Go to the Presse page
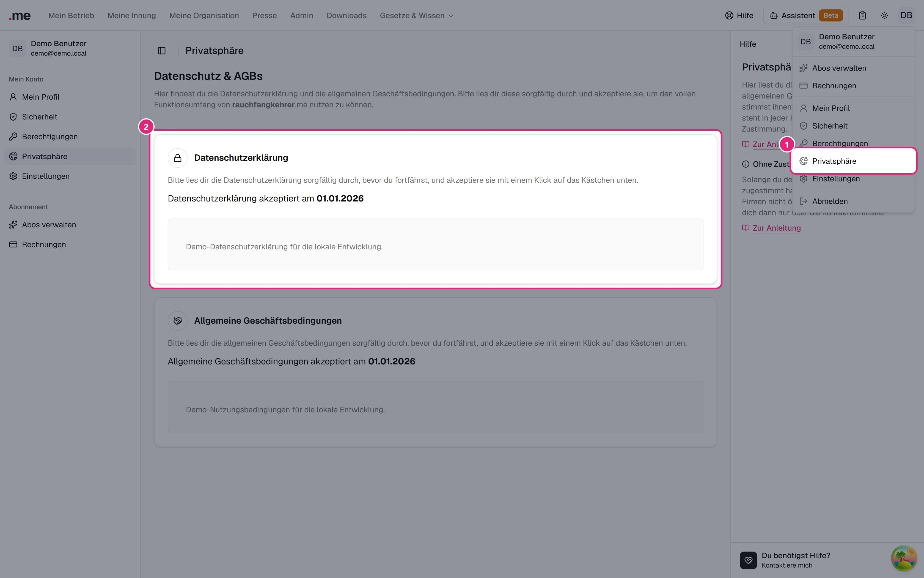Image resolution: width=924 pixels, height=578 pixels. pos(264,16)
